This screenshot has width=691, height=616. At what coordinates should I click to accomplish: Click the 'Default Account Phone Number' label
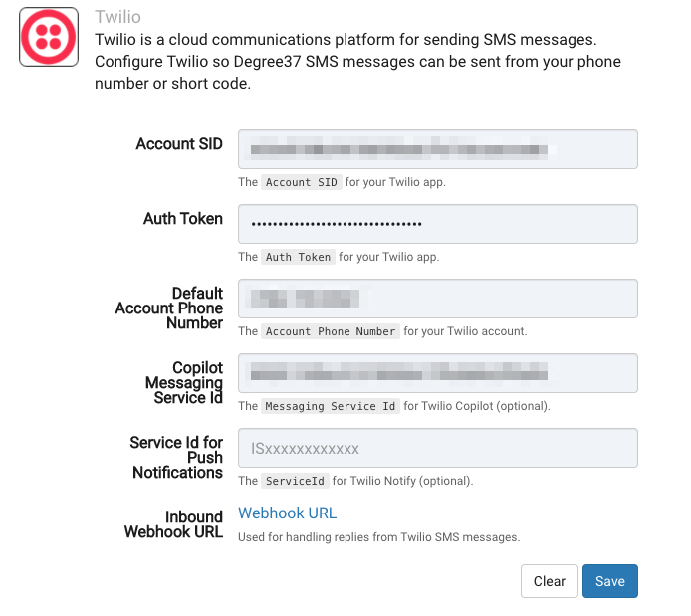point(169,308)
